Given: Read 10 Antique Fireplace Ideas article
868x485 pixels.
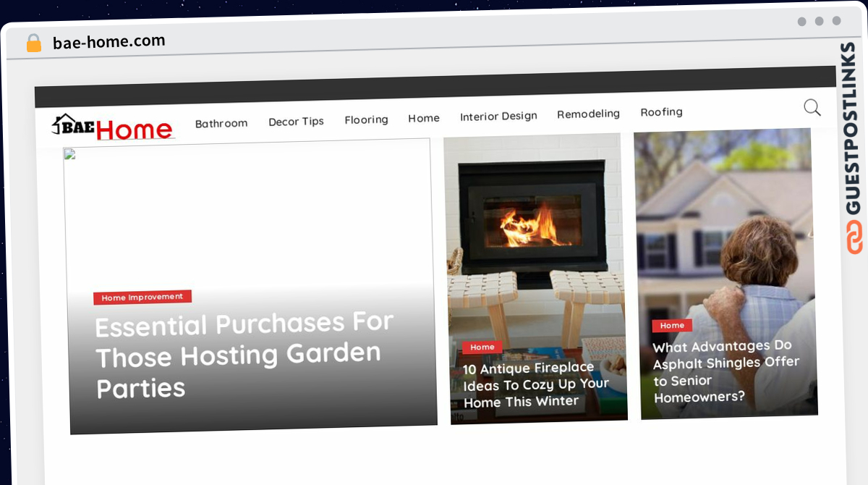Looking at the screenshot, I should (536, 385).
